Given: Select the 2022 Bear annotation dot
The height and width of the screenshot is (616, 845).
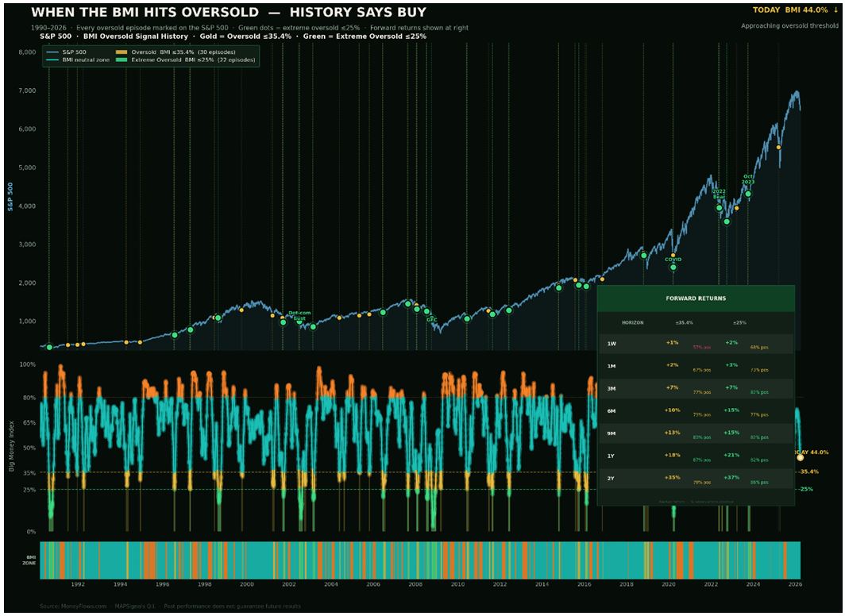Looking at the screenshot, I should (720, 207).
